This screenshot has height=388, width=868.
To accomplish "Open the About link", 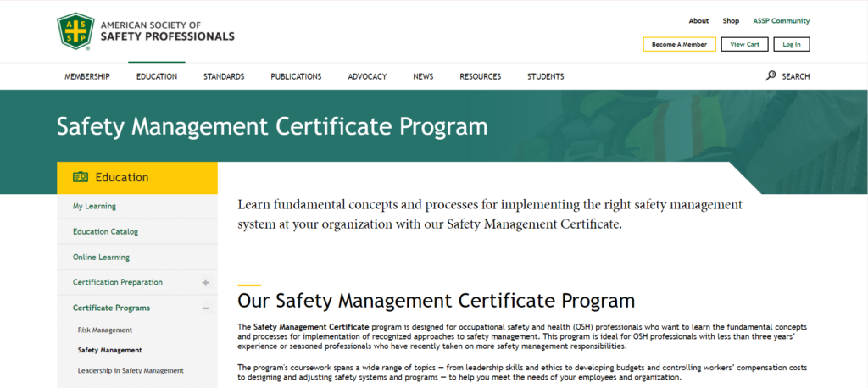I will point(698,21).
